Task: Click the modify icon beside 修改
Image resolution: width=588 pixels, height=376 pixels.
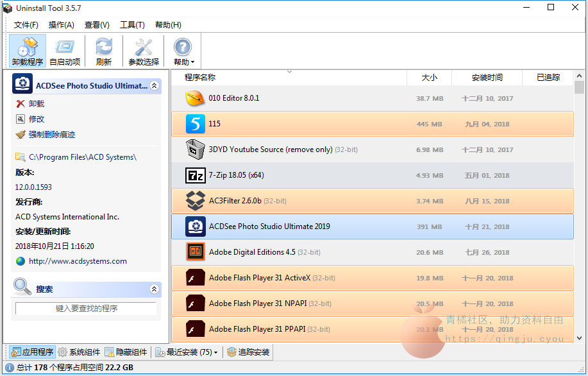Action: click(21, 119)
